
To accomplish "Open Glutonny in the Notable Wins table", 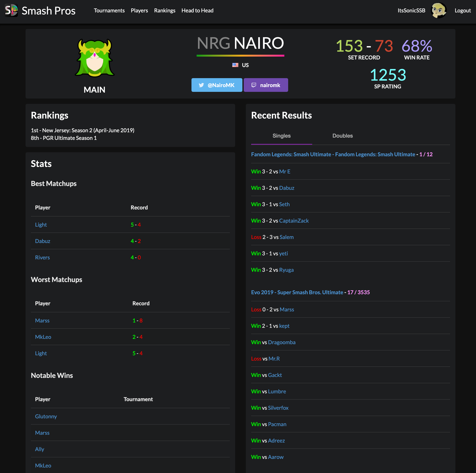I will (46, 416).
